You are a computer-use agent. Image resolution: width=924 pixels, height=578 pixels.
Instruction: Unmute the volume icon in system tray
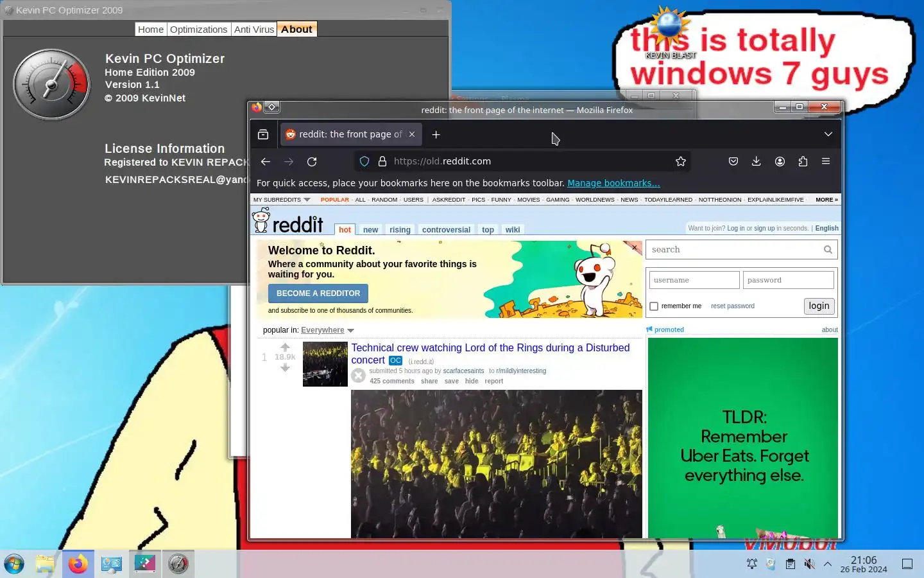point(809,564)
